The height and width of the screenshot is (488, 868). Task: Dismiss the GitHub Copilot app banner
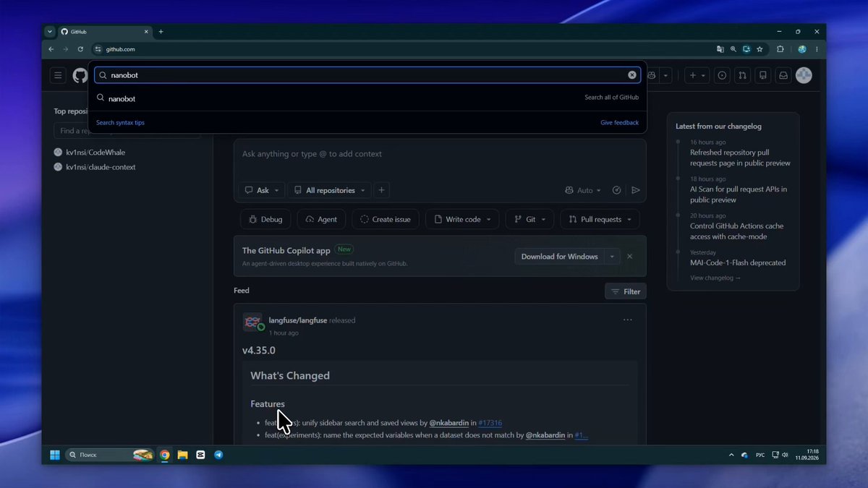[x=629, y=257]
